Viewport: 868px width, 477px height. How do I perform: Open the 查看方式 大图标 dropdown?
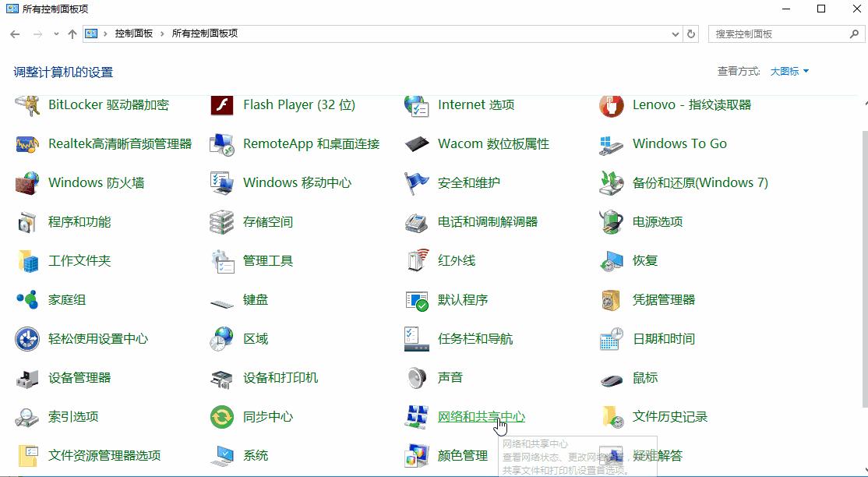click(786, 70)
